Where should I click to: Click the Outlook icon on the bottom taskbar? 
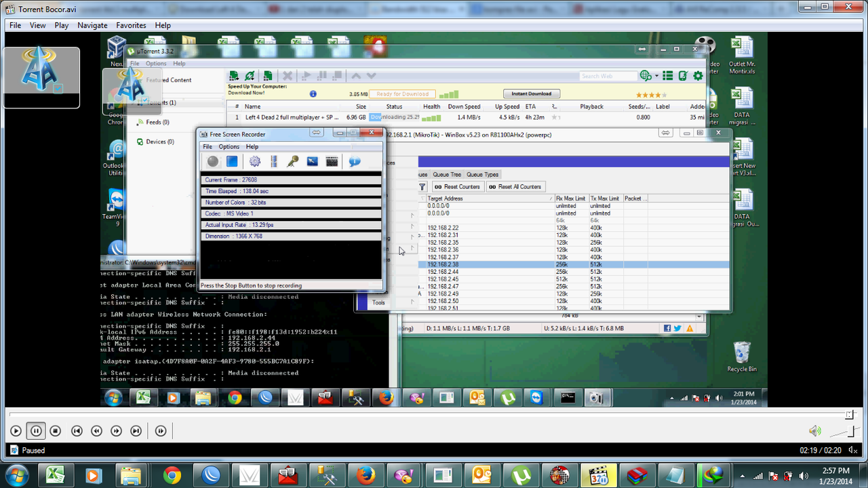(x=483, y=476)
